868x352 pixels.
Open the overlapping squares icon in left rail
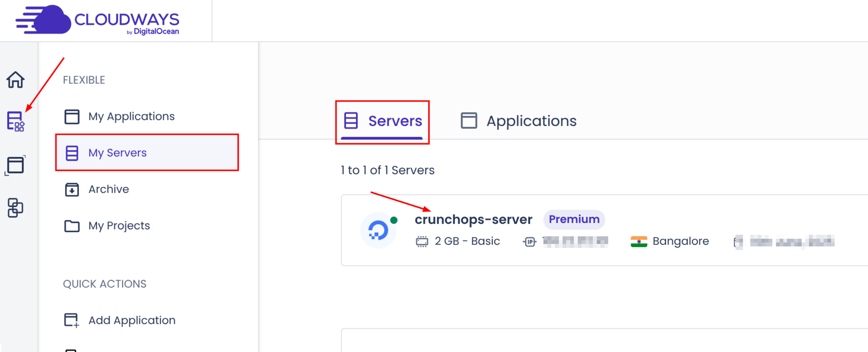click(x=16, y=208)
